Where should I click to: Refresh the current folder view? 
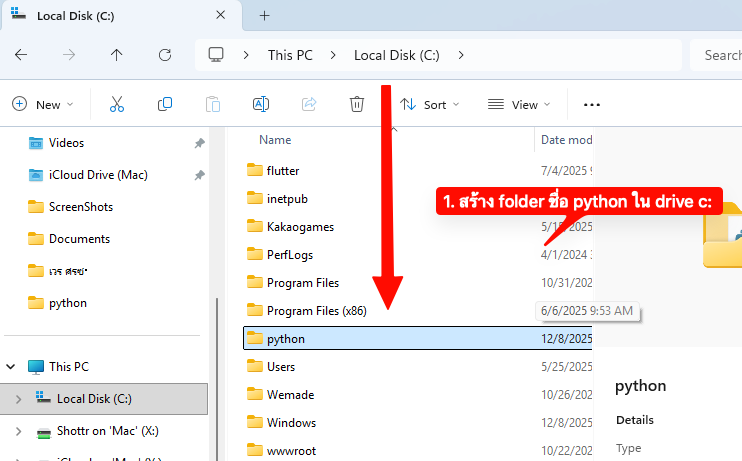tap(165, 55)
